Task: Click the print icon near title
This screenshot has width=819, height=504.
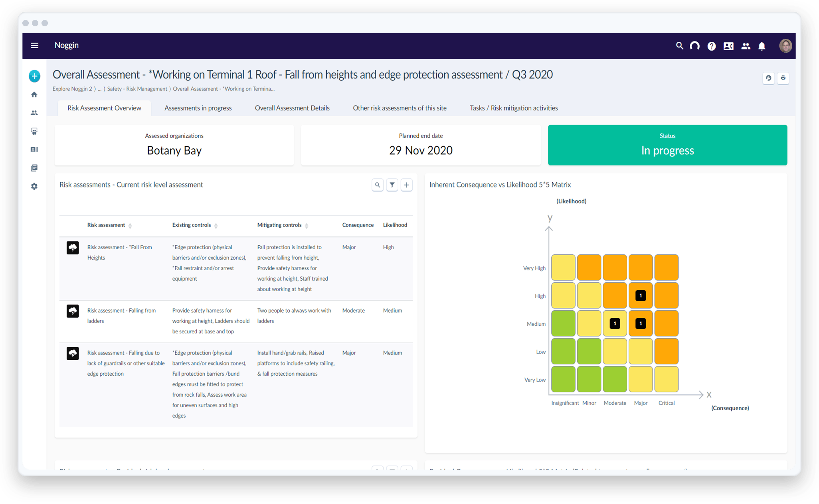Action: [x=783, y=78]
